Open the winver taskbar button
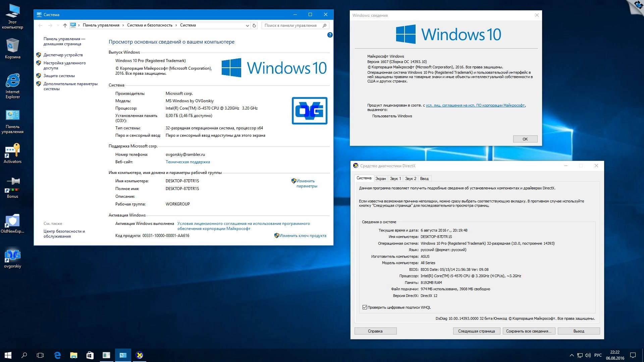The width and height of the screenshot is (644, 362). (x=106, y=355)
